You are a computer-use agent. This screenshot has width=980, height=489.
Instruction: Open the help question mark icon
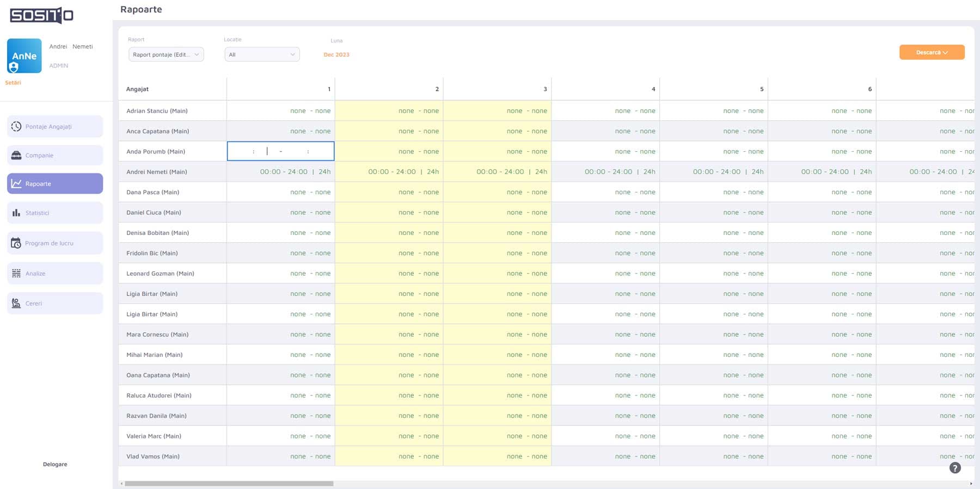point(955,468)
